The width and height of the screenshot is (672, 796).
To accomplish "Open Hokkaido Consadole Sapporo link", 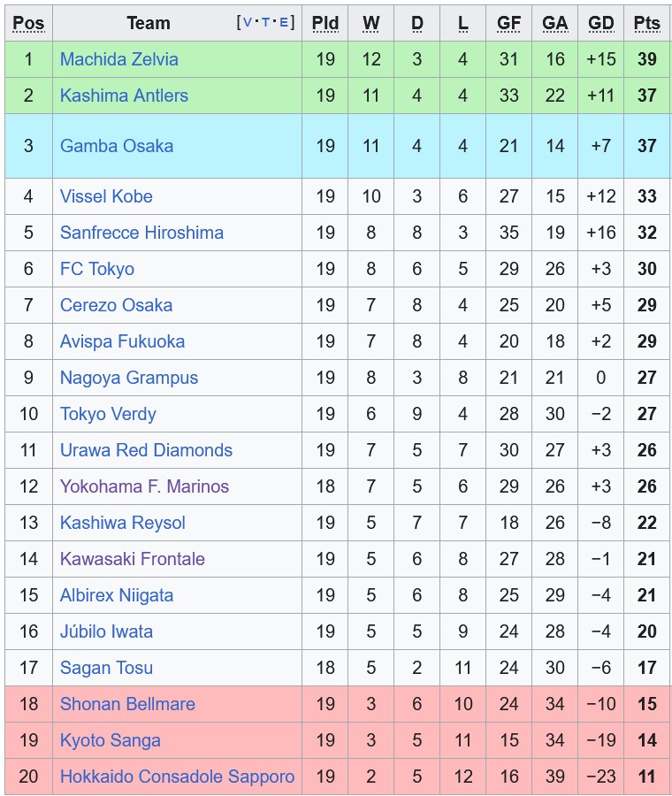I will [x=177, y=777].
